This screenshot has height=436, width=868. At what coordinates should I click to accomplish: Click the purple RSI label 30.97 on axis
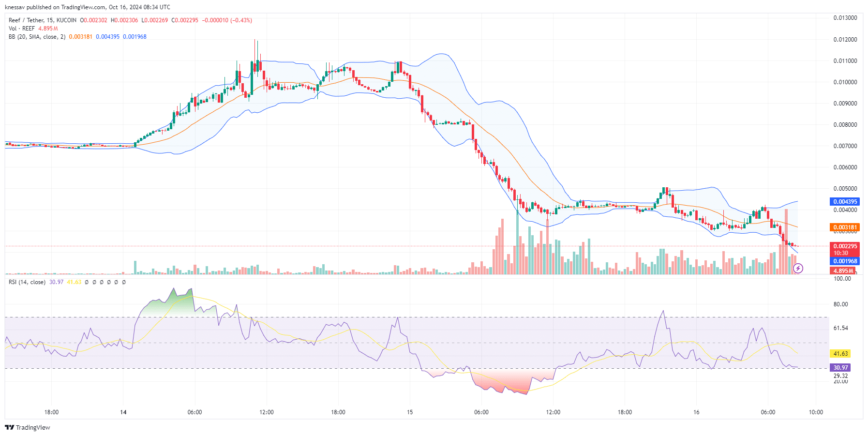coord(840,368)
